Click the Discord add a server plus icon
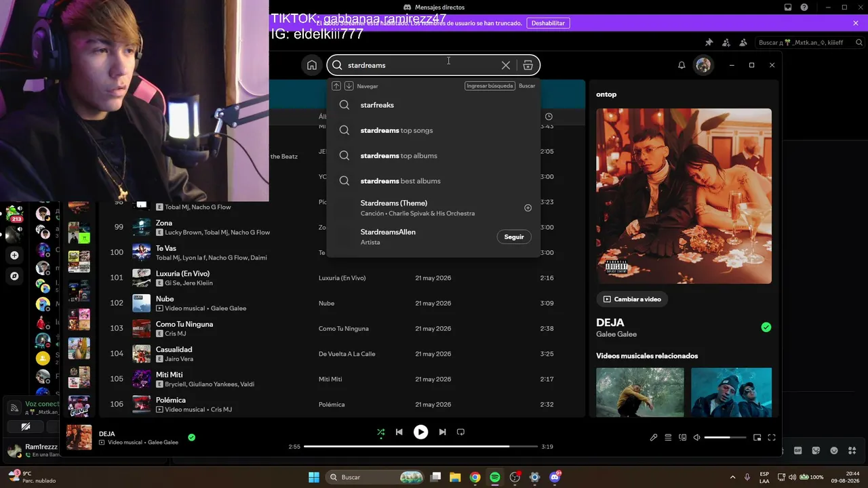This screenshot has width=868, height=488. [x=14, y=256]
